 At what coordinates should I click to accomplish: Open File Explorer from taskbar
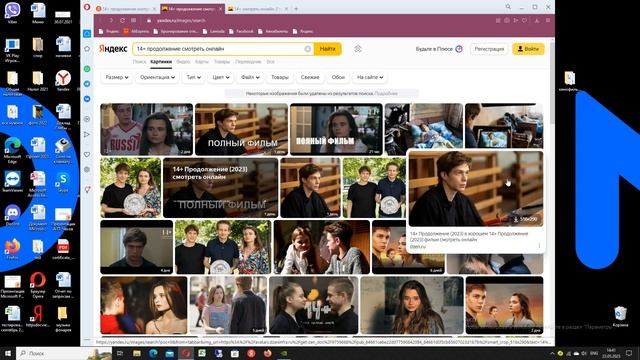pyautogui.click(x=136, y=353)
